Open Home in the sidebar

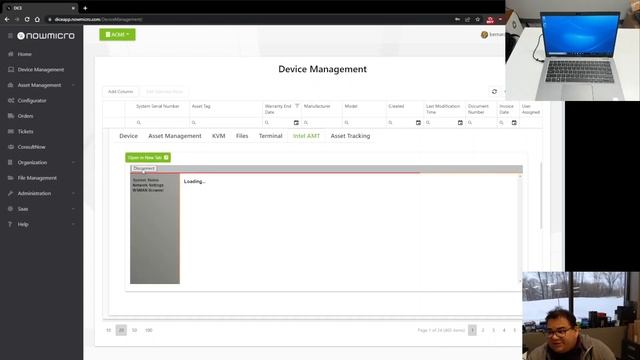click(x=24, y=54)
